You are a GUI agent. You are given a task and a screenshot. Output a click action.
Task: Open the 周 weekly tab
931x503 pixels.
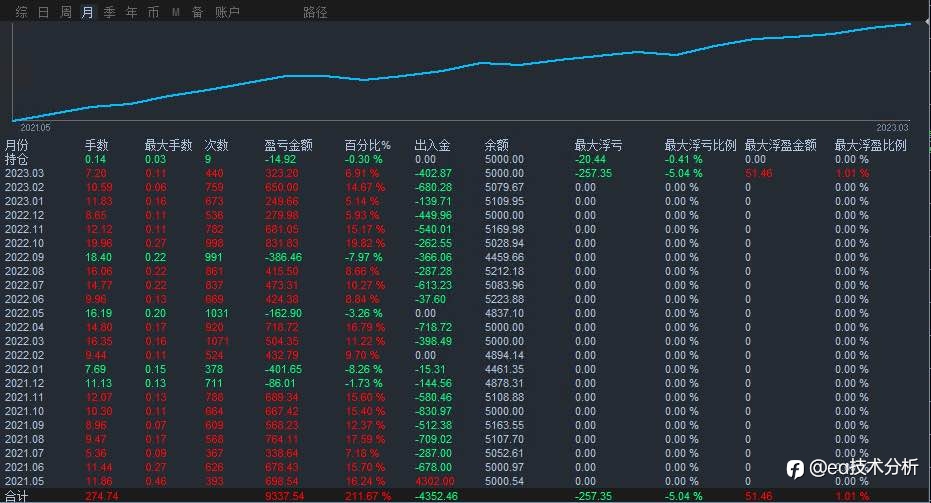pyautogui.click(x=65, y=12)
